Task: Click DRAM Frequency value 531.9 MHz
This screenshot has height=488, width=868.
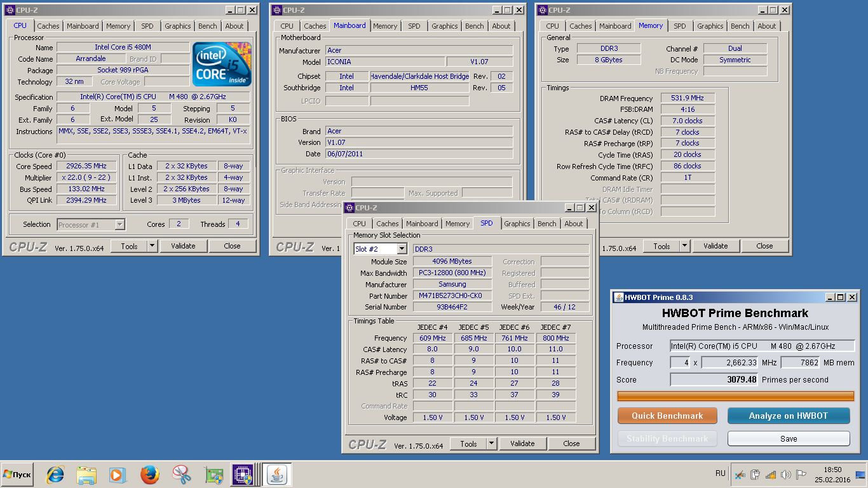Action: 688,98
